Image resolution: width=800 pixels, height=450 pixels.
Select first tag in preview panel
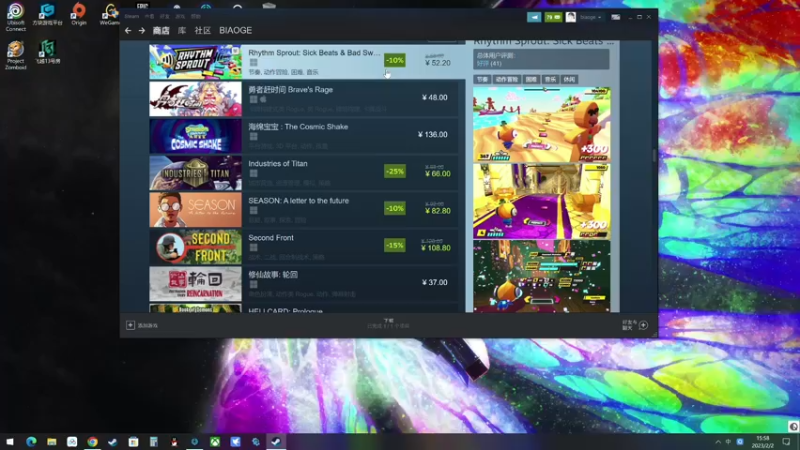tap(482, 80)
